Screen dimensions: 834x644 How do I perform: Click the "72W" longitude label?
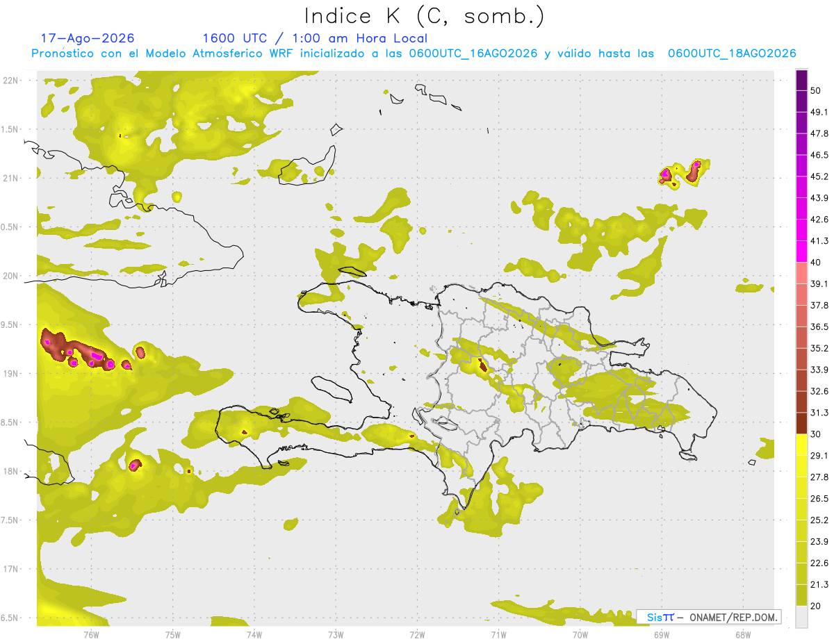pyautogui.click(x=417, y=634)
